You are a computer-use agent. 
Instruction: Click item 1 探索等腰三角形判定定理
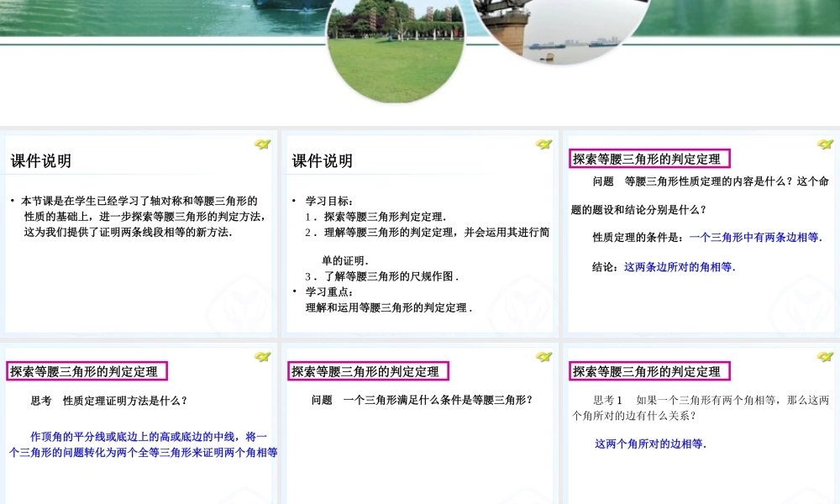[375, 217]
